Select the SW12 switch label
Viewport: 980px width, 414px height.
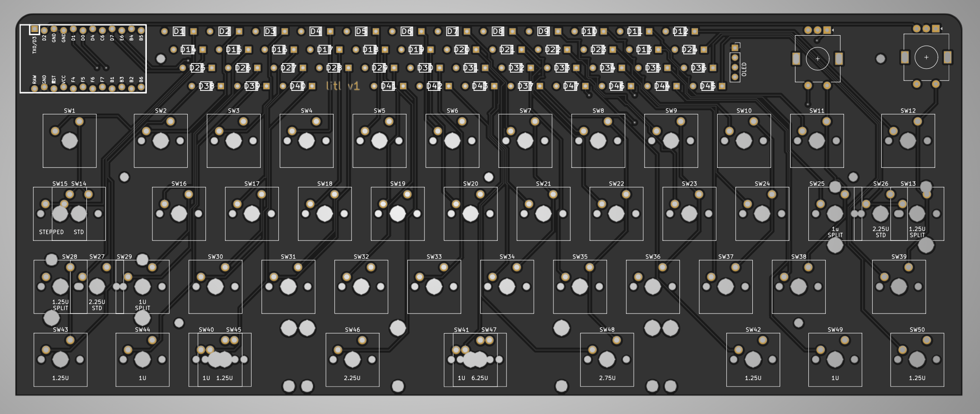click(908, 110)
